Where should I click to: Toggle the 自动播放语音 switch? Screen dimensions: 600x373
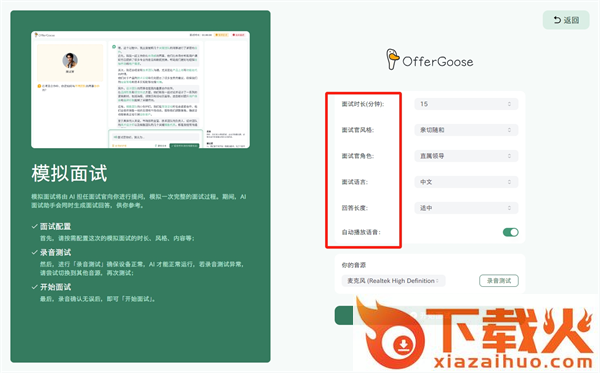tap(510, 232)
